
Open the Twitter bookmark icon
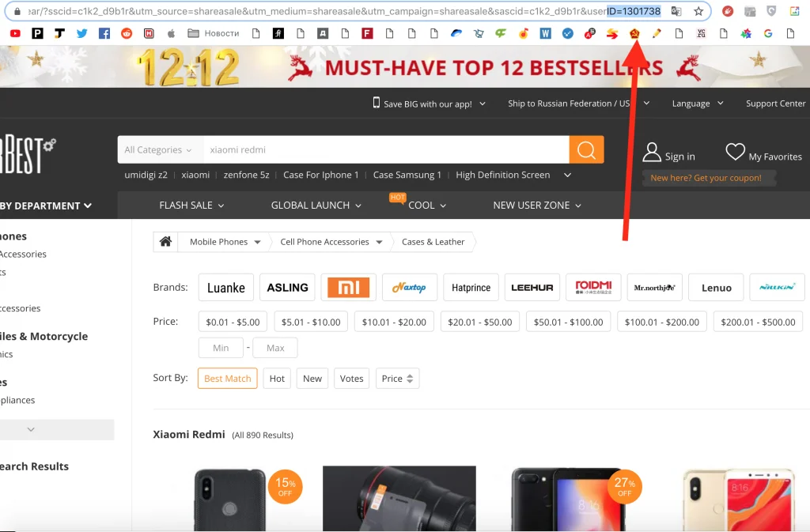click(81, 33)
